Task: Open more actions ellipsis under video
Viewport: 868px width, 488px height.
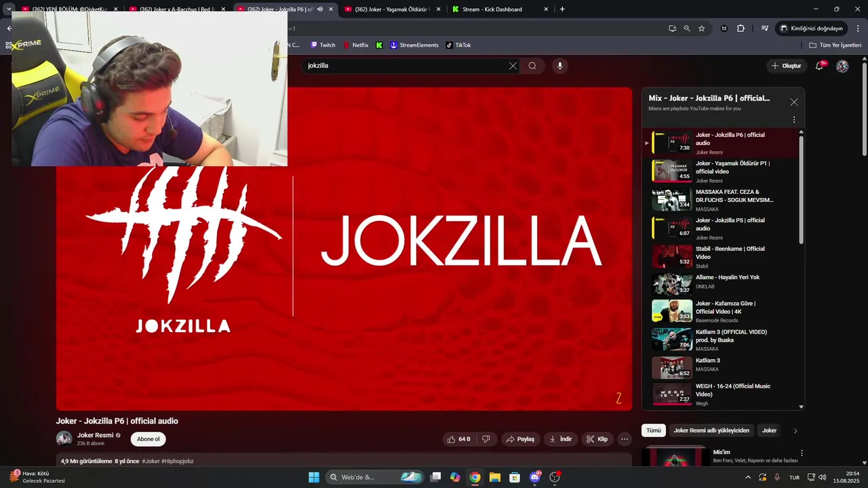Action: coord(625,439)
